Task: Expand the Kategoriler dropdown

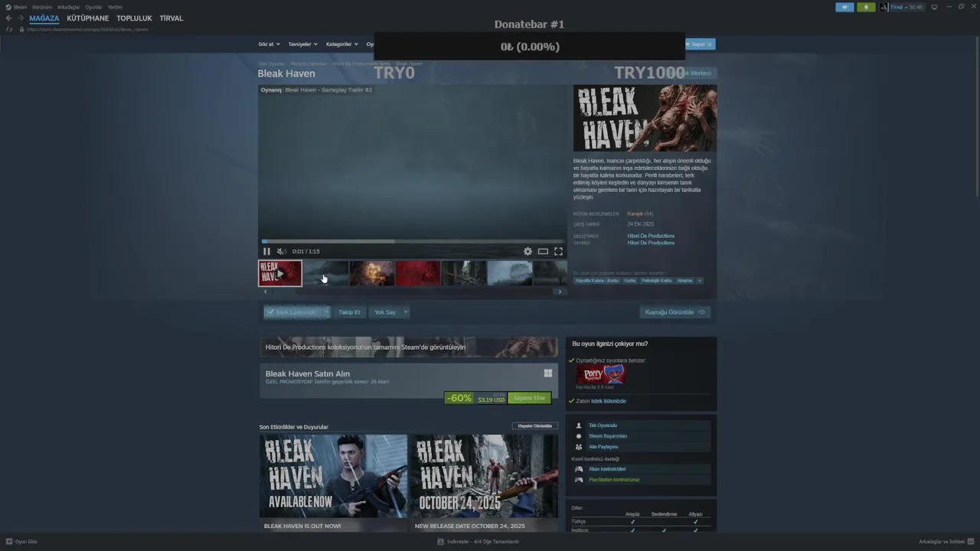Action: (341, 44)
